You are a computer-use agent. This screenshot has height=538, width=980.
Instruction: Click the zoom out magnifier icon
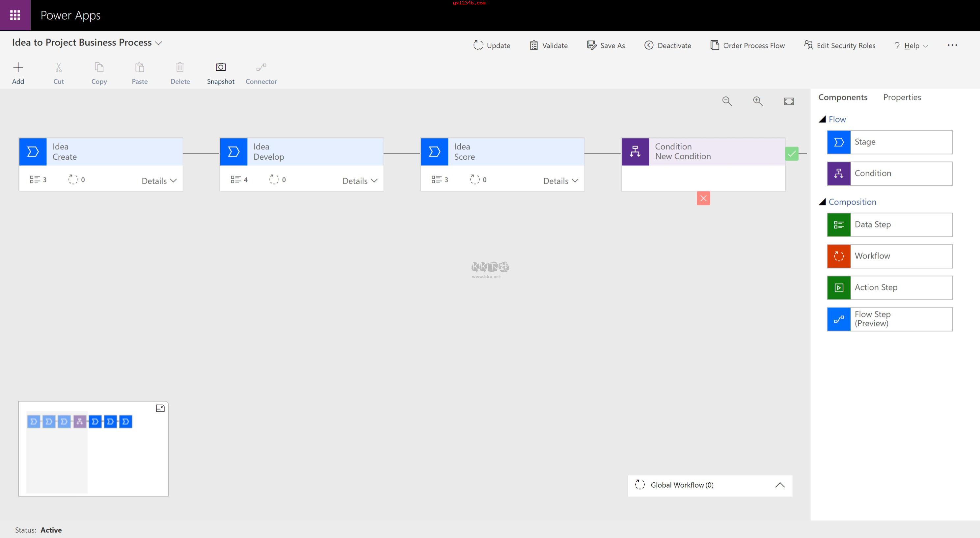pos(727,101)
